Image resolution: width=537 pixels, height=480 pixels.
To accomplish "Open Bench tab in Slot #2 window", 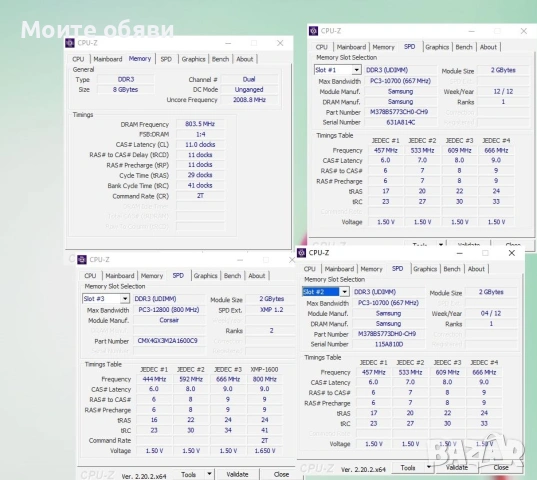I will coord(452,269).
